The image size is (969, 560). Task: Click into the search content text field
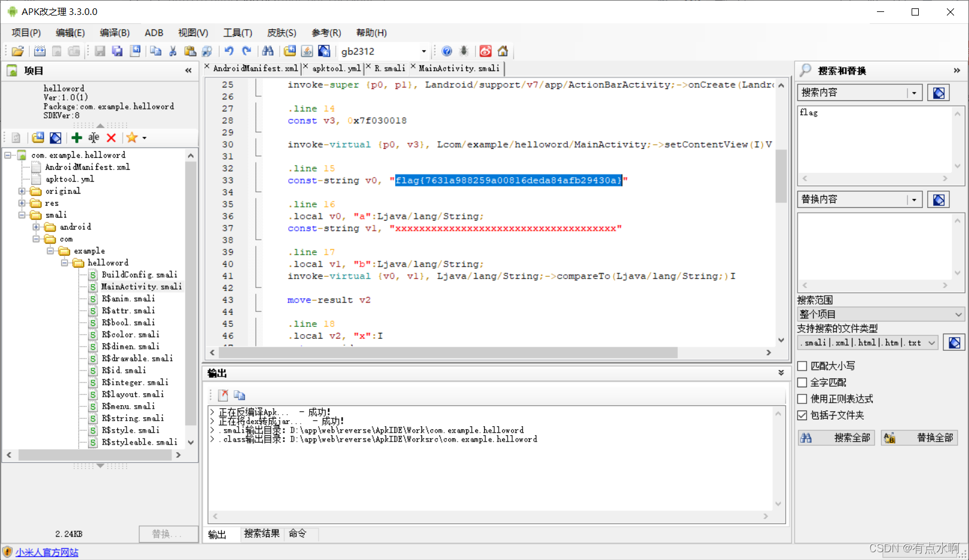pos(875,139)
